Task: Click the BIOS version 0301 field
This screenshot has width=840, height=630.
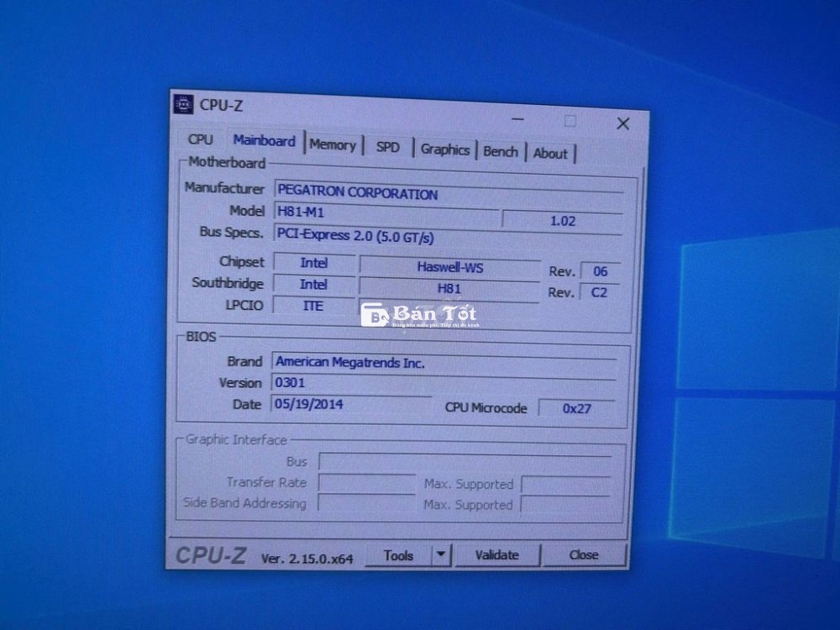Action: point(444,384)
